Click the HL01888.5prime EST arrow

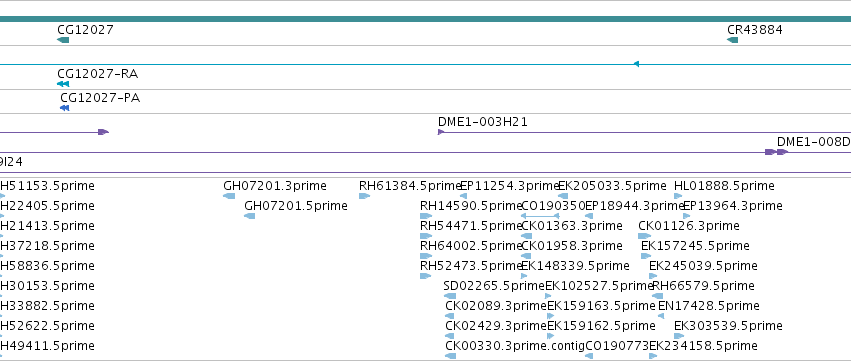(678, 196)
